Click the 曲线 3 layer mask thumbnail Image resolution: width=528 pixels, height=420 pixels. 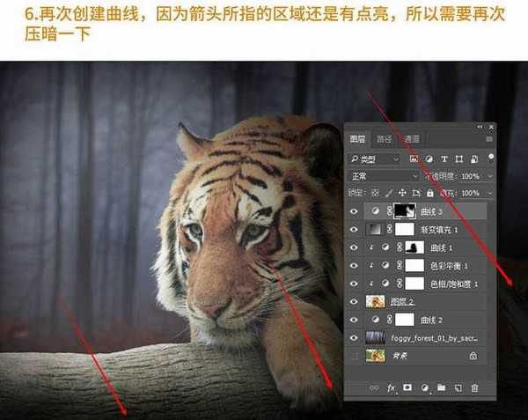click(x=407, y=211)
